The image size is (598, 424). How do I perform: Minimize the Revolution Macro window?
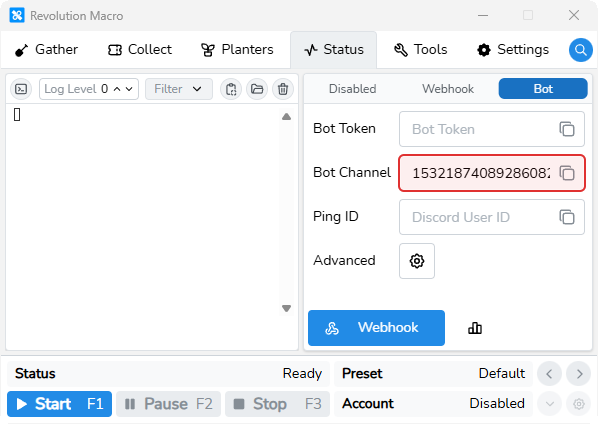pyautogui.click(x=483, y=16)
